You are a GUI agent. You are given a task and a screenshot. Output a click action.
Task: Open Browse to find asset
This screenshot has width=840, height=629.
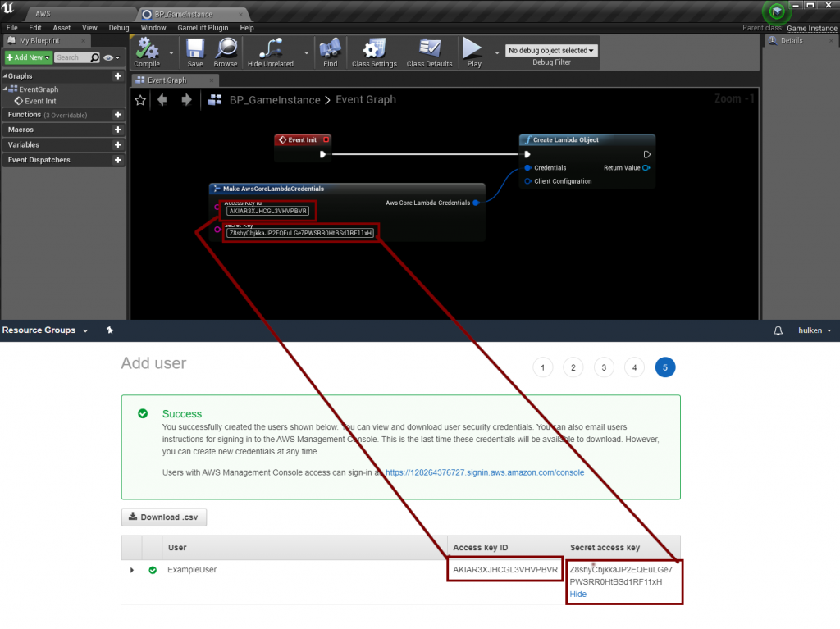(226, 52)
